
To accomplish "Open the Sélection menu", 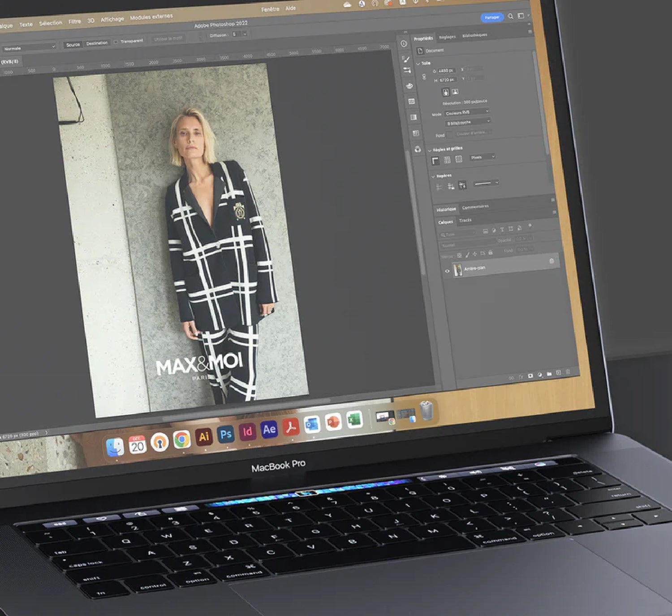I will [x=50, y=23].
